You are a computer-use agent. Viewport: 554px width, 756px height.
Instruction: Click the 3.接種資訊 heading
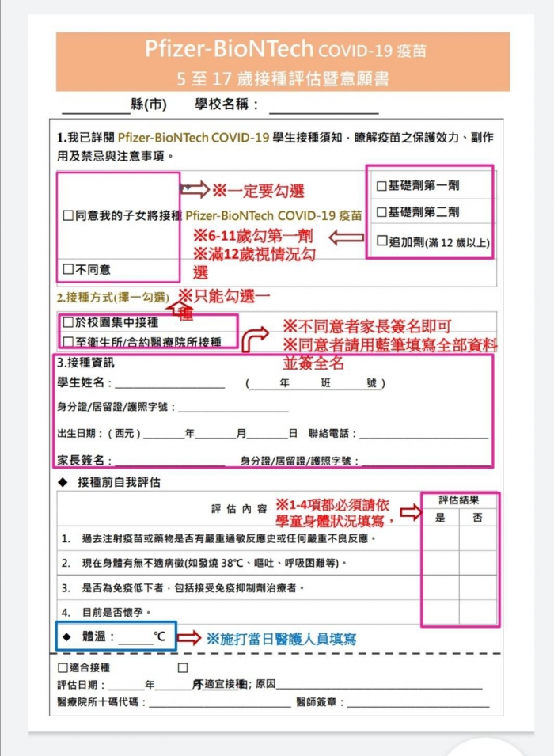tap(85, 363)
